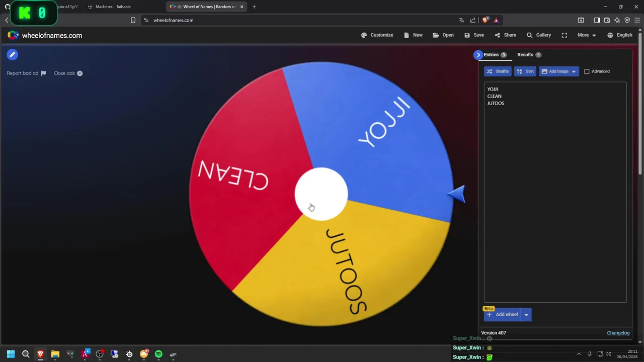Switch to Machines - Tailscale tab
This screenshot has height=362, width=644.
pos(113,7)
